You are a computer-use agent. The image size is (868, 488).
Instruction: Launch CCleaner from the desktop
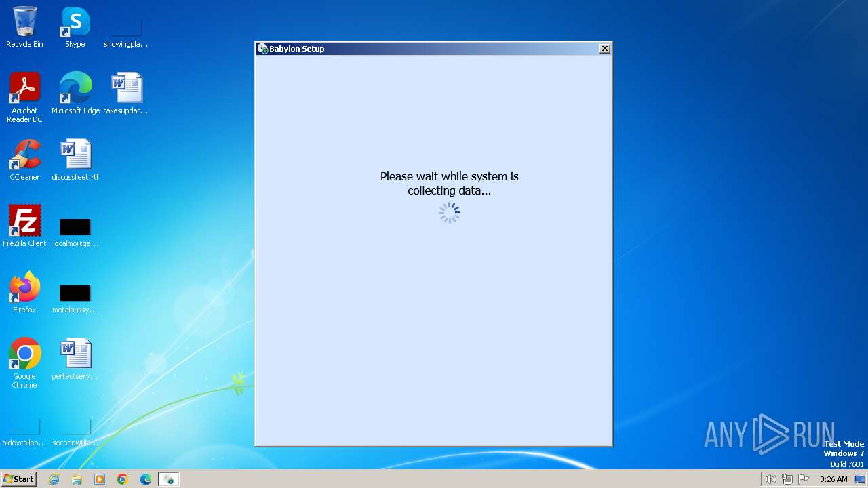pos(24,159)
